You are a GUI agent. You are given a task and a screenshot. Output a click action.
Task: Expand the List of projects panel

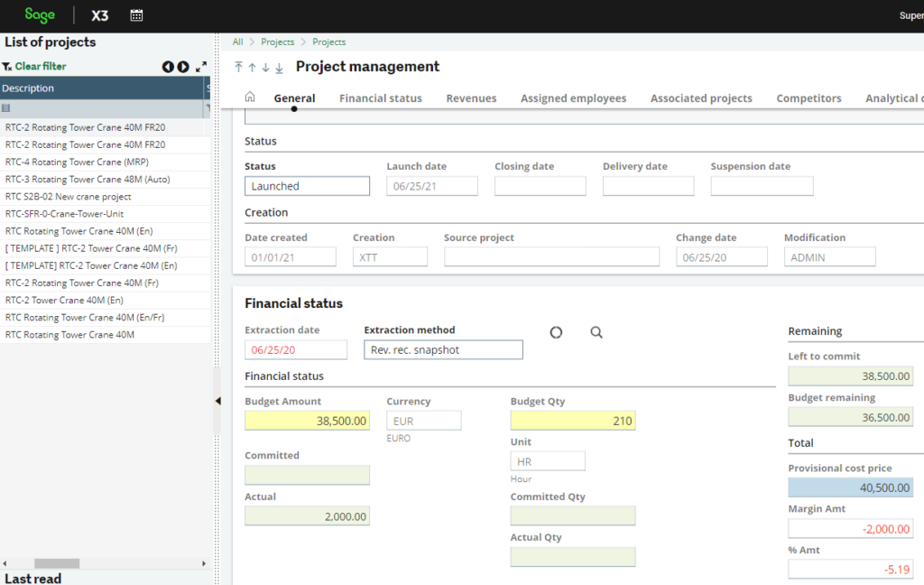[201, 67]
